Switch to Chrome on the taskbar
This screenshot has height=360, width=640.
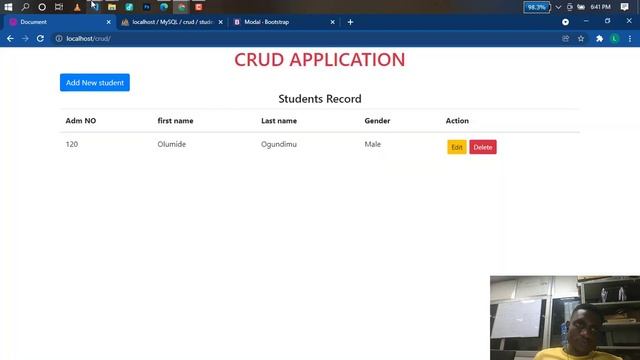coord(182,7)
